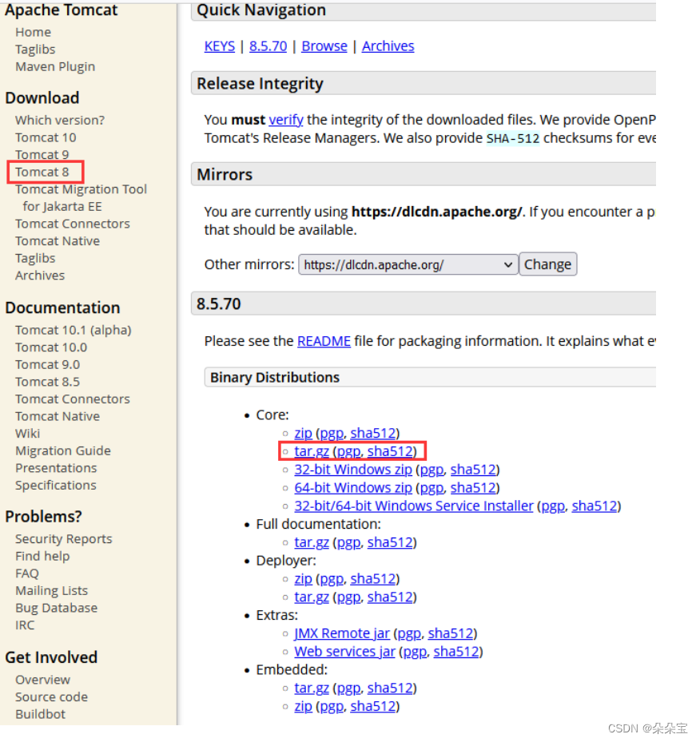
Task: Select Tomcat 8 under Download
Action: pos(42,172)
